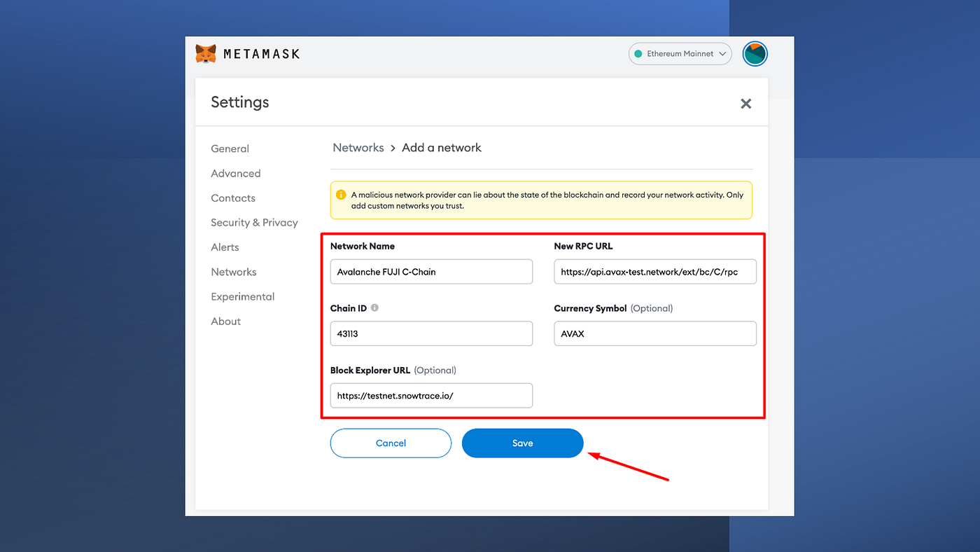Click the Networks breadcrumb link

[x=358, y=148]
